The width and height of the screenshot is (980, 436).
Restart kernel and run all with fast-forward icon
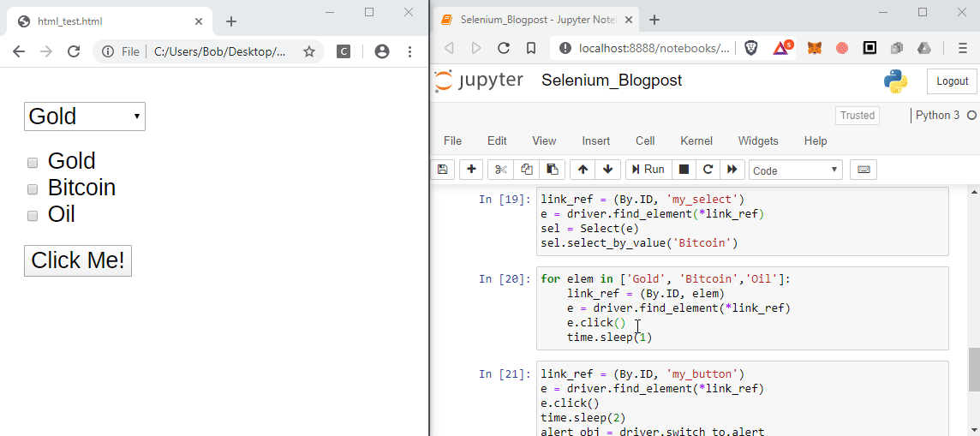coord(732,170)
